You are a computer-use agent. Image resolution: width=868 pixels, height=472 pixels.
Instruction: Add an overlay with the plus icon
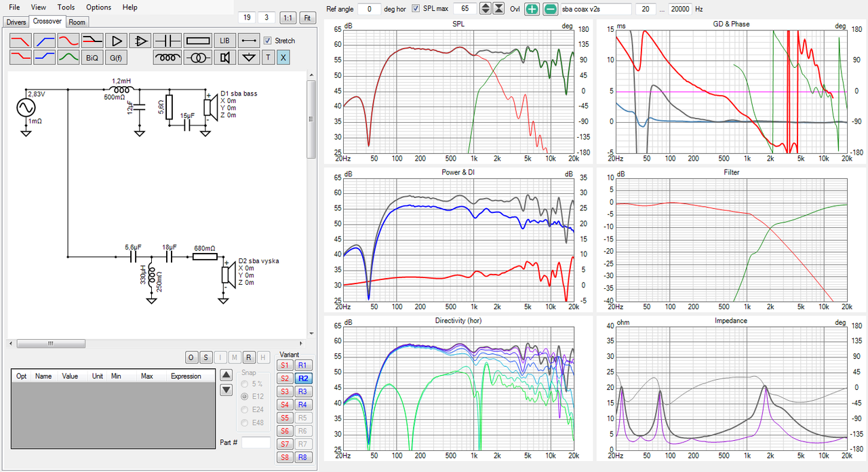point(532,8)
